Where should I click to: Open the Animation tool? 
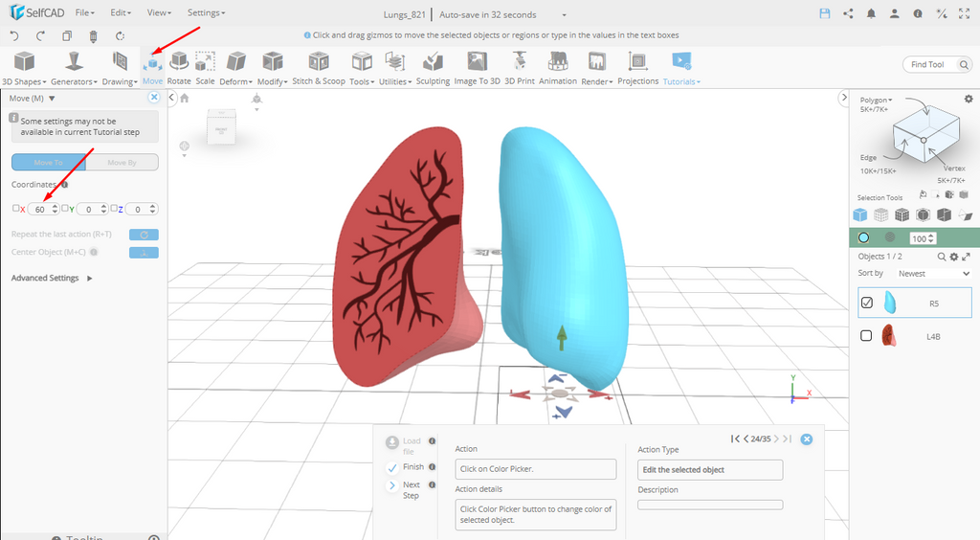point(558,69)
